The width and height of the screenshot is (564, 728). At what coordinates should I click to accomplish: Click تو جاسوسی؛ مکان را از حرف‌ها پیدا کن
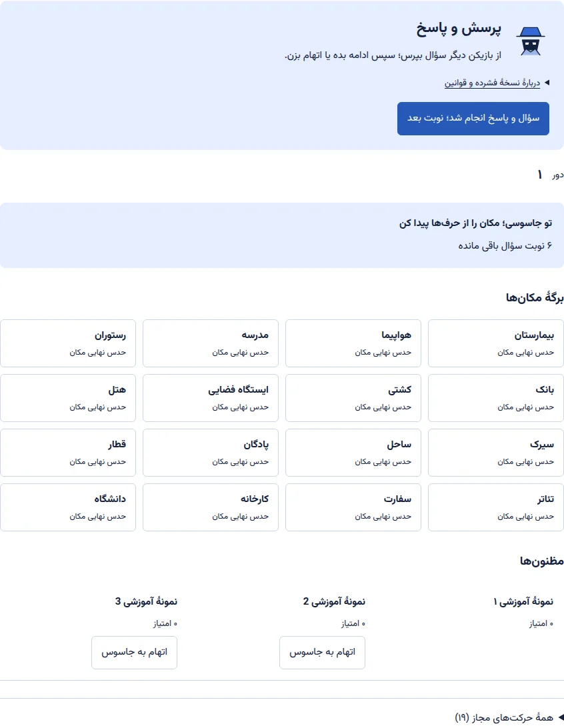(x=476, y=223)
